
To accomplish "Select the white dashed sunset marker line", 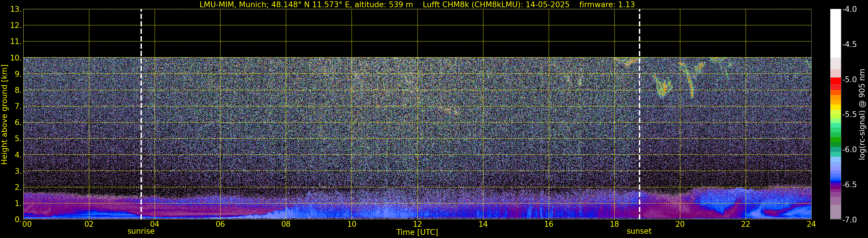I will pyautogui.click(x=639, y=114).
